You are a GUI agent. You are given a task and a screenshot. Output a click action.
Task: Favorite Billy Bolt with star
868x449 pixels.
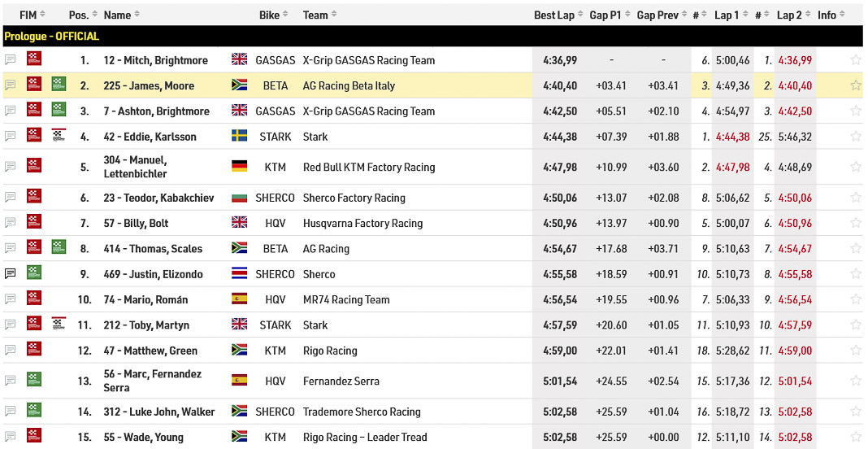coord(856,223)
